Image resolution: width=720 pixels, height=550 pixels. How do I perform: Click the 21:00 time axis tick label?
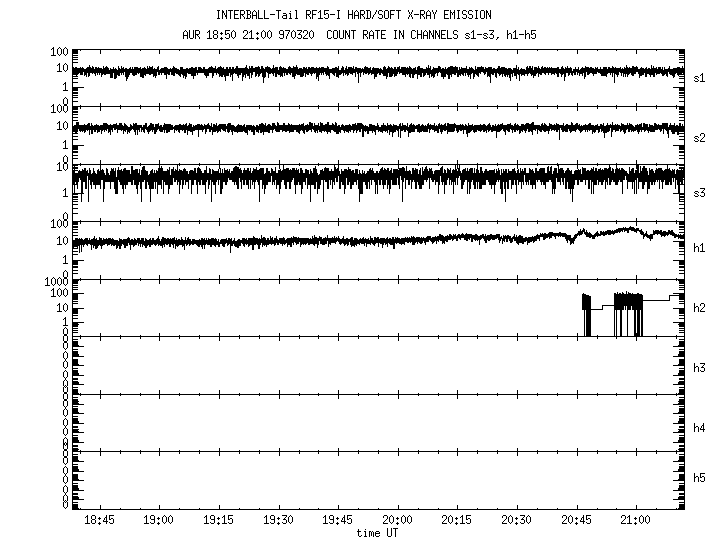coord(636,521)
